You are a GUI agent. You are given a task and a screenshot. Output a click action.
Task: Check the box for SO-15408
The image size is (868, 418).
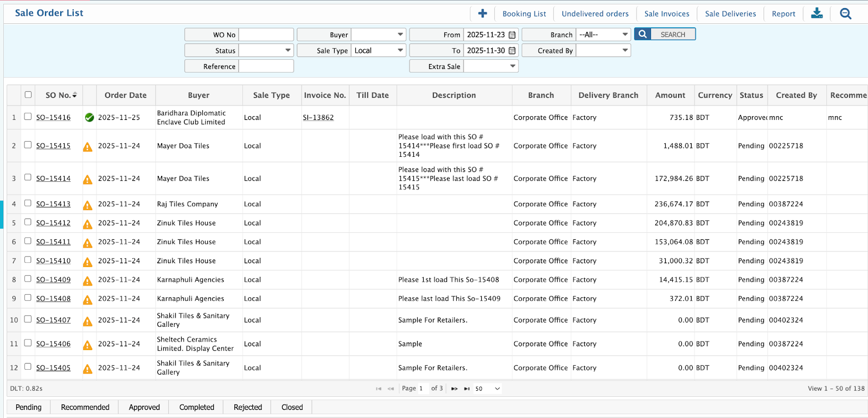point(28,297)
